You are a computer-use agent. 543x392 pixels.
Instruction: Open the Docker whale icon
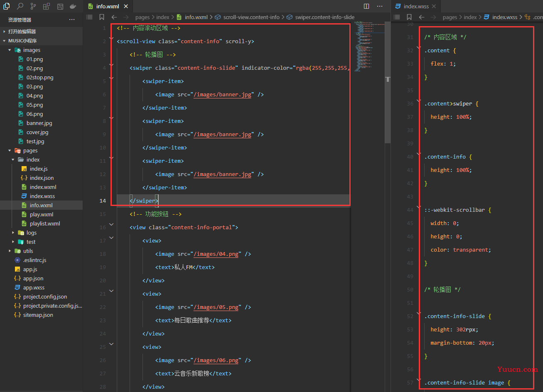pos(73,6)
